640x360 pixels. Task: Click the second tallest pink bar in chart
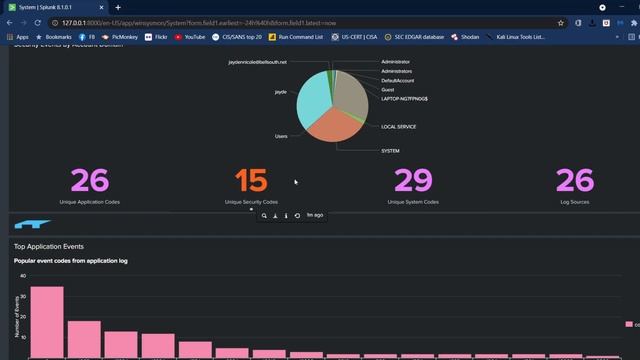pos(84,339)
